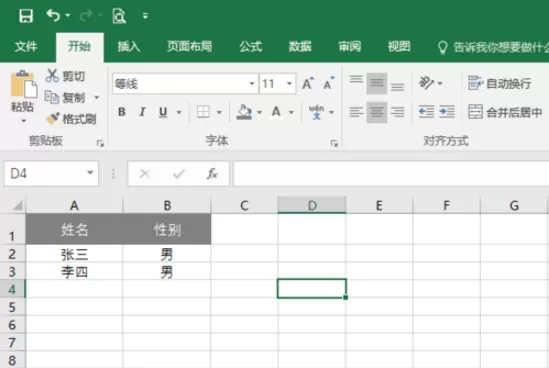Open the Name Box dropdown arrow
This screenshot has height=368, width=549.
(x=90, y=173)
